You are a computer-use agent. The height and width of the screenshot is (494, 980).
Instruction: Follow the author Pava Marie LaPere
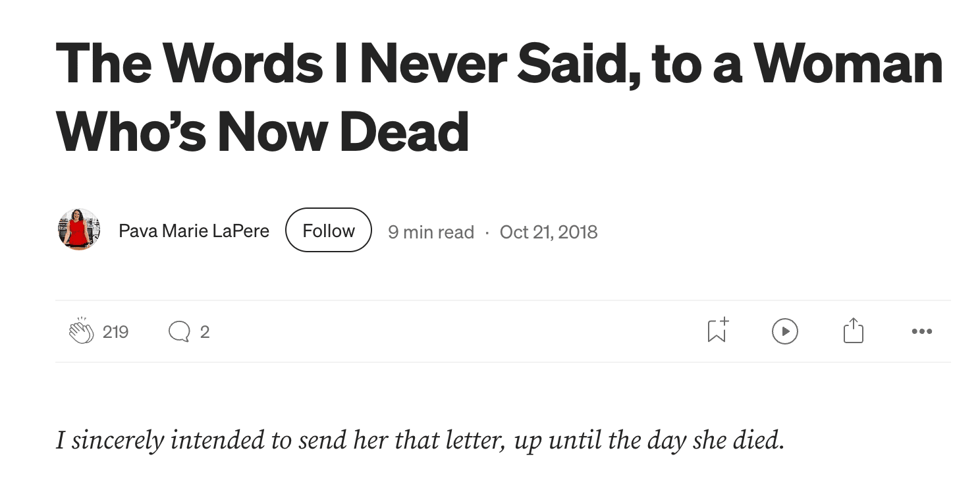click(329, 231)
